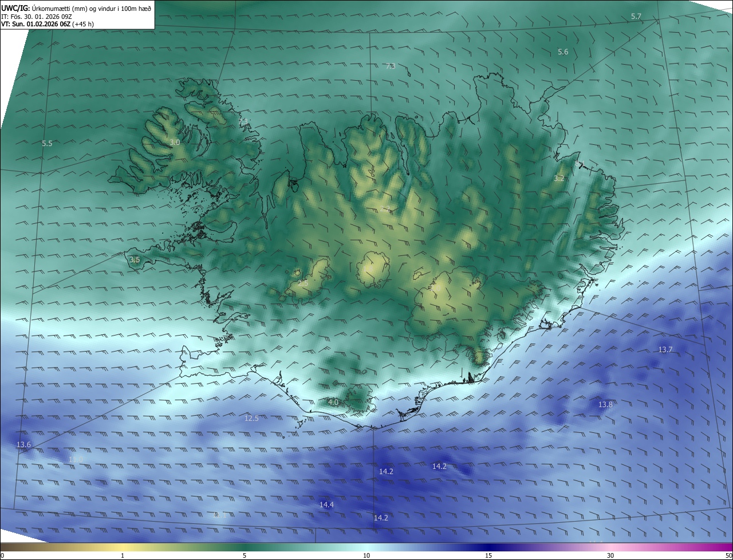Click the 5.6 precipitation value
Screen dimensions: 733x560
[x=563, y=52]
